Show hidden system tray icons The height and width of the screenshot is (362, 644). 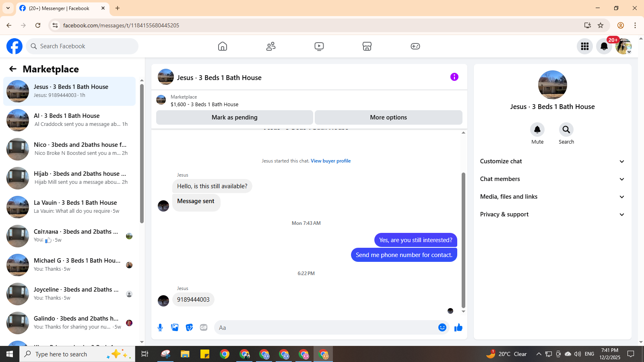[539, 354]
